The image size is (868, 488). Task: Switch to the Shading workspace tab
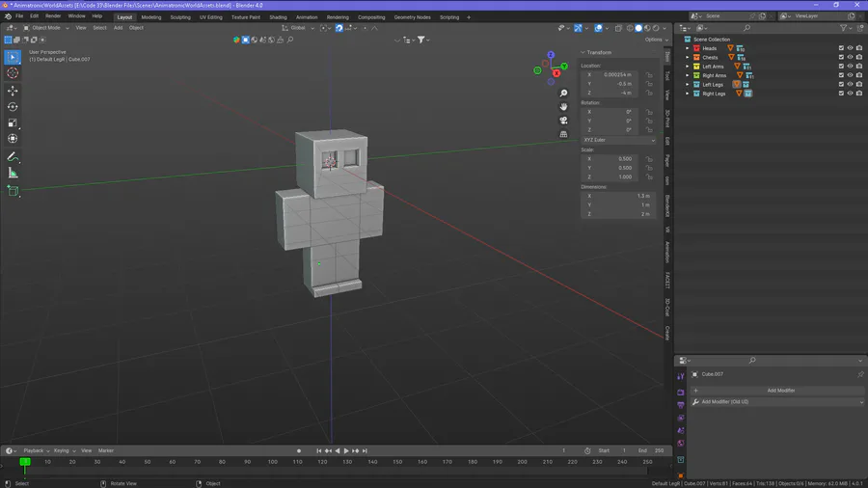[x=278, y=17]
